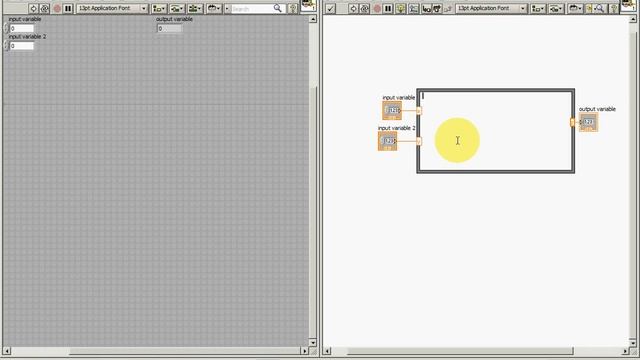Open Distribute Objects menu in block diagram toolbar
640x360 pixels.
click(556, 8)
